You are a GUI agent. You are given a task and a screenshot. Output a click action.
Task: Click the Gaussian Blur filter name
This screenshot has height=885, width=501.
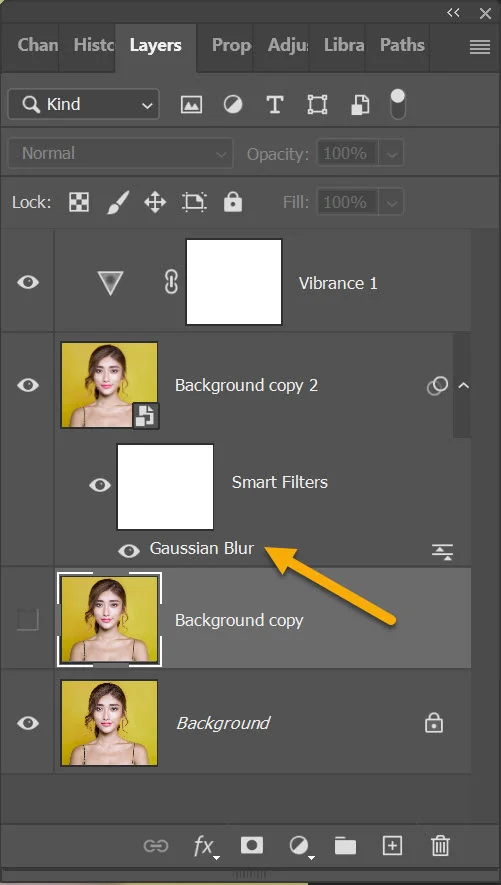(x=202, y=548)
